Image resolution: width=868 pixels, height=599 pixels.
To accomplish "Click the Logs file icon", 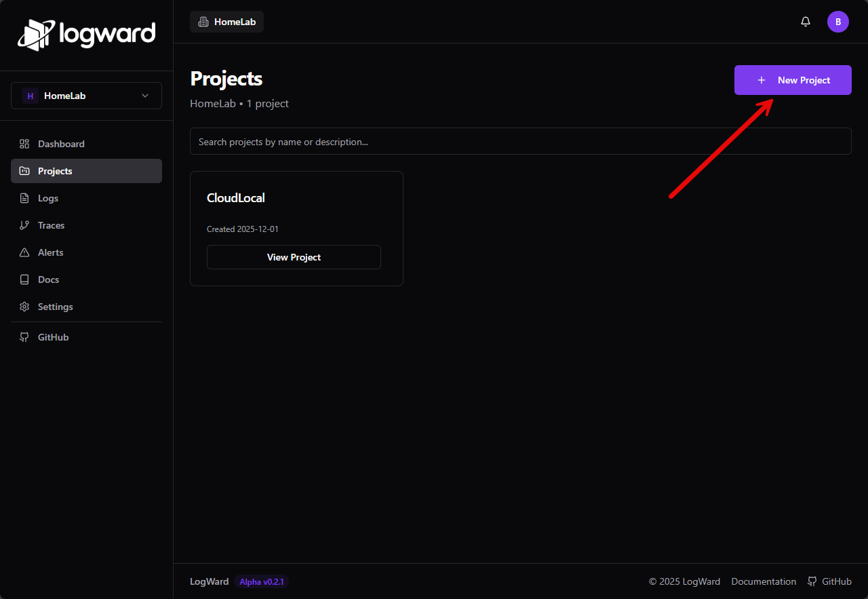I will 24,198.
